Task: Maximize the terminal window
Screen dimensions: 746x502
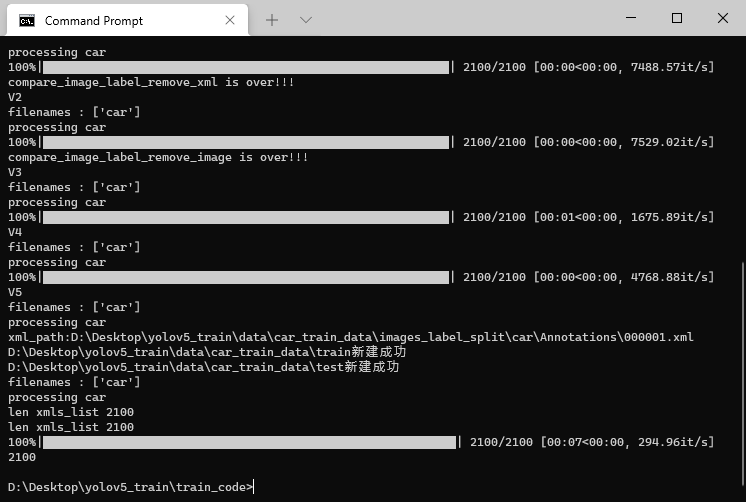Action: pyautogui.click(x=677, y=18)
